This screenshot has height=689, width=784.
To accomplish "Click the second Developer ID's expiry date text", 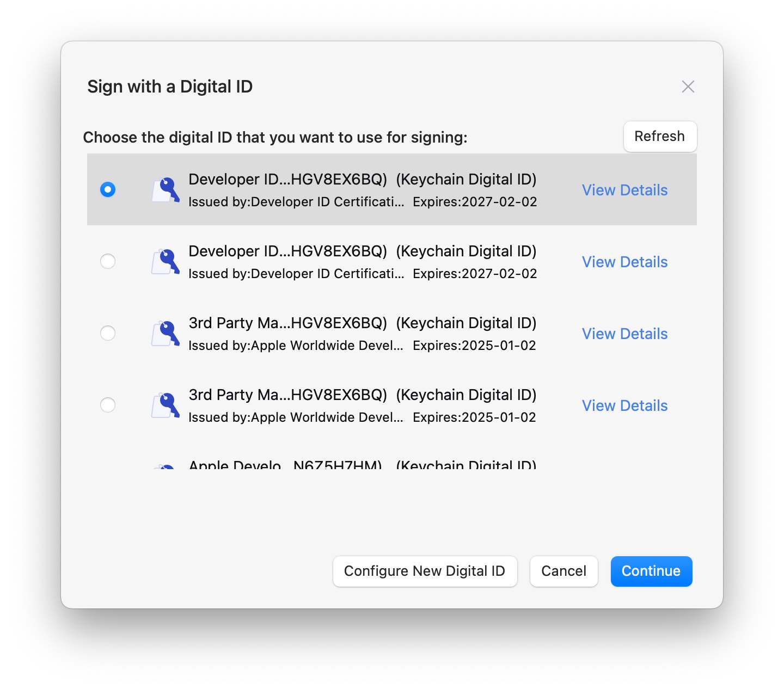I will pos(475,274).
